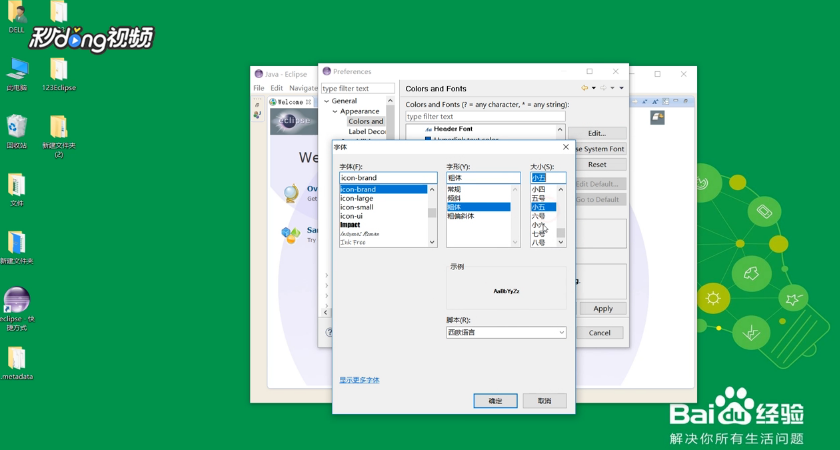The image size is (840, 450).
Task: Click the Preferences tree filter text box
Action: pyautogui.click(x=358, y=88)
